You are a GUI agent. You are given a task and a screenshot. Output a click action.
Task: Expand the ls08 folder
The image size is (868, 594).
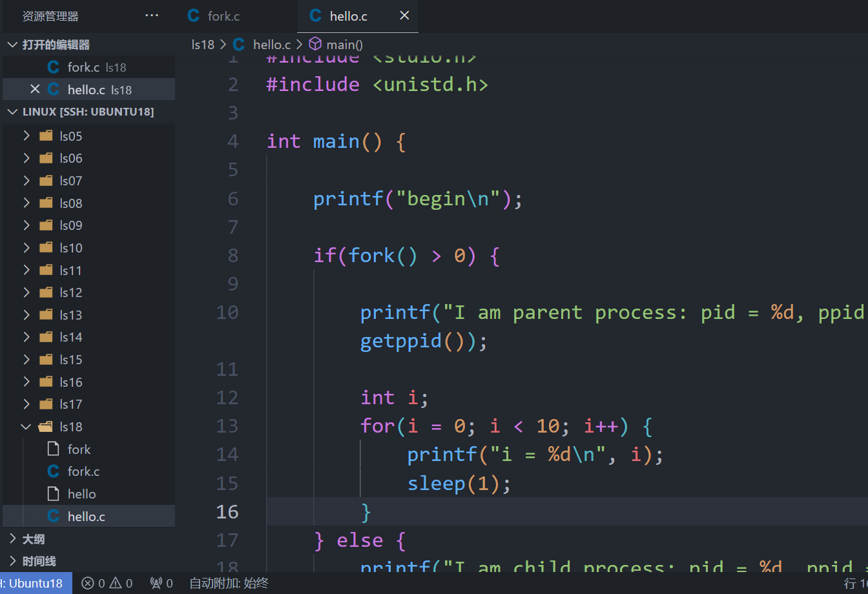pyautogui.click(x=26, y=203)
